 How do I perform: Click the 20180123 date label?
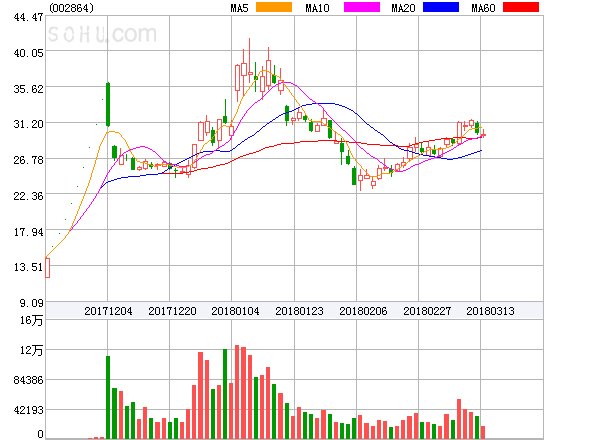(x=299, y=311)
